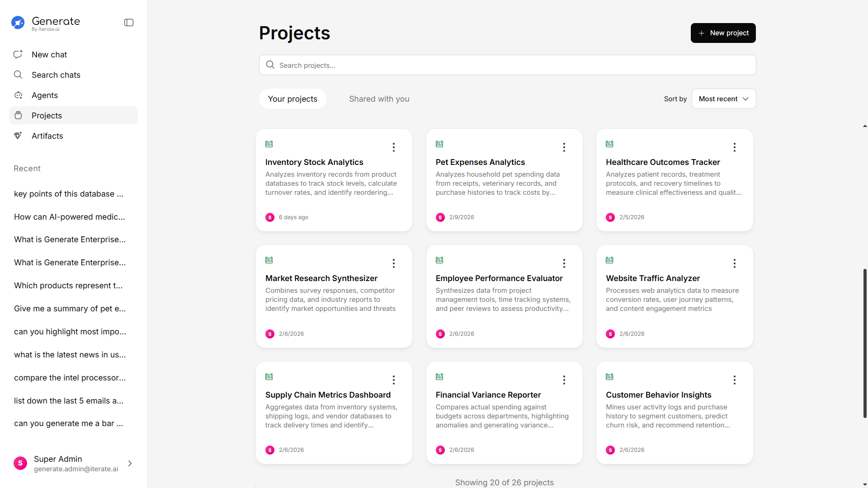Click the New project button
868x488 pixels.
point(723,33)
